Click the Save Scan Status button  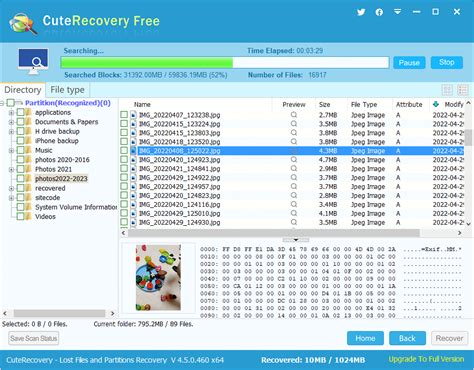pos(34,338)
